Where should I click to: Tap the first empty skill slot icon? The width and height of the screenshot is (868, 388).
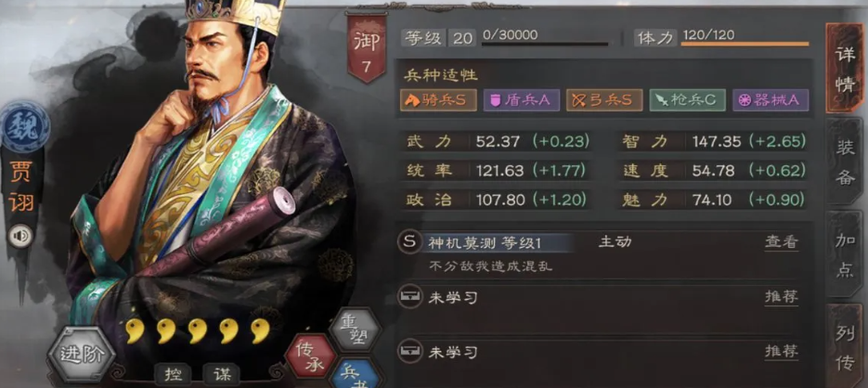[x=409, y=298]
